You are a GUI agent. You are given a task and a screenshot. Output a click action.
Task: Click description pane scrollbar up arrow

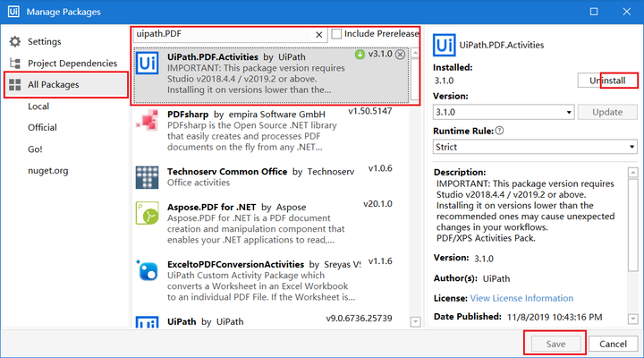pyautogui.click(x=633, y=172)
